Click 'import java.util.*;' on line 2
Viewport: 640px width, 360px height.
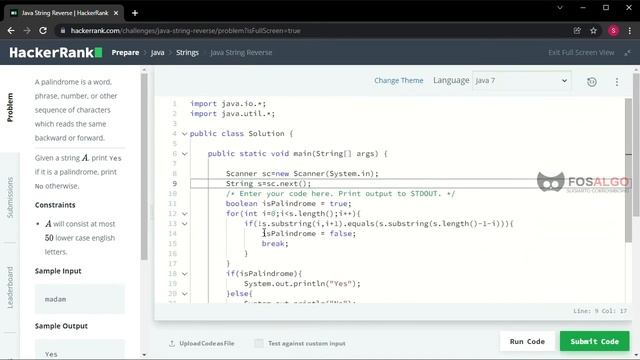232,114
